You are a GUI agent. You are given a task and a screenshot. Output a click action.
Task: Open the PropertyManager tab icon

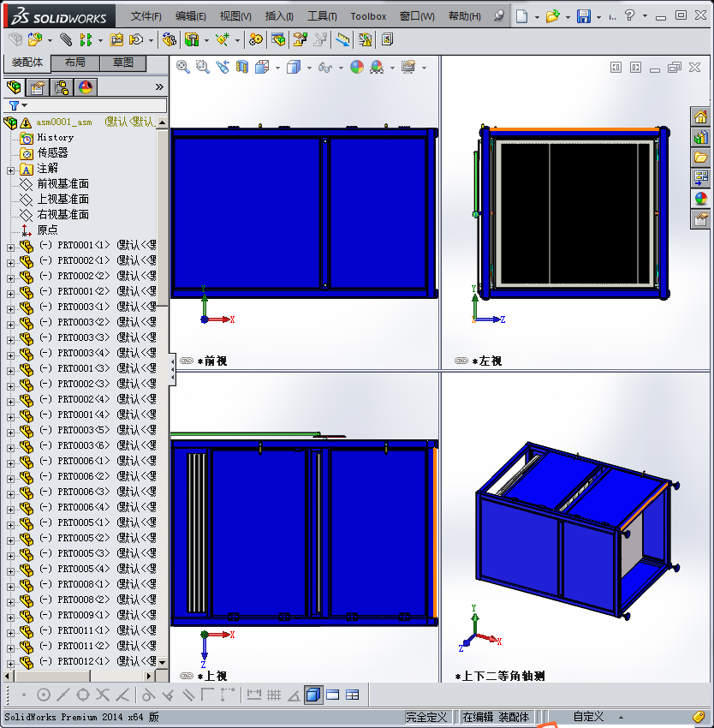38,87
